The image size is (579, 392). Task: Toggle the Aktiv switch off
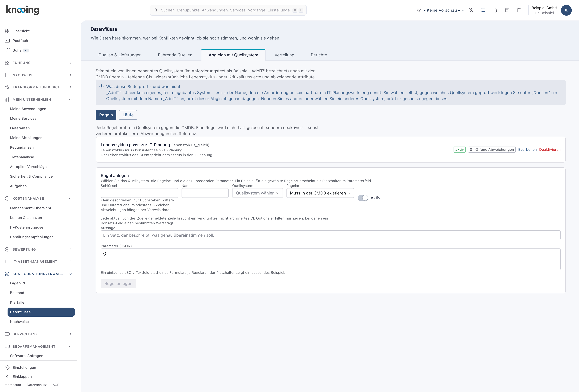363,198
